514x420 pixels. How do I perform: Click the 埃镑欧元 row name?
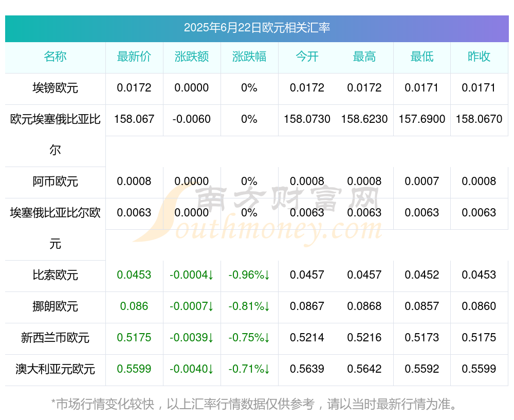pyautogui.click(x=55, y=88)
